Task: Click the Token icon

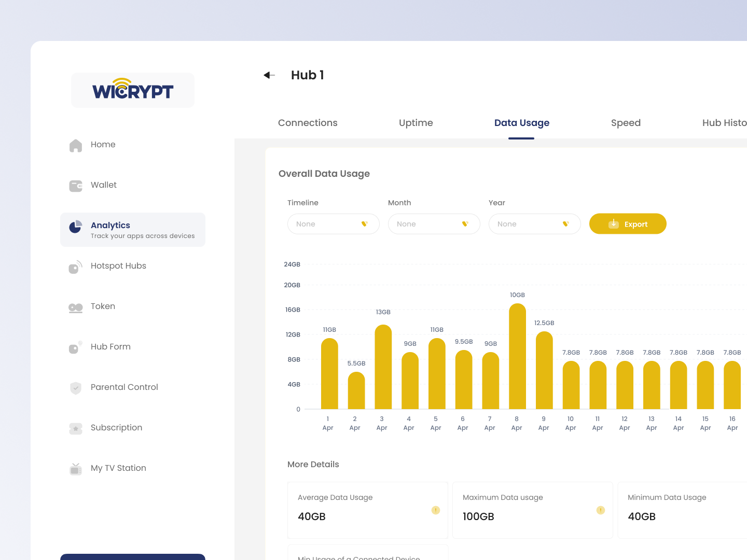Action: (76, 307)
